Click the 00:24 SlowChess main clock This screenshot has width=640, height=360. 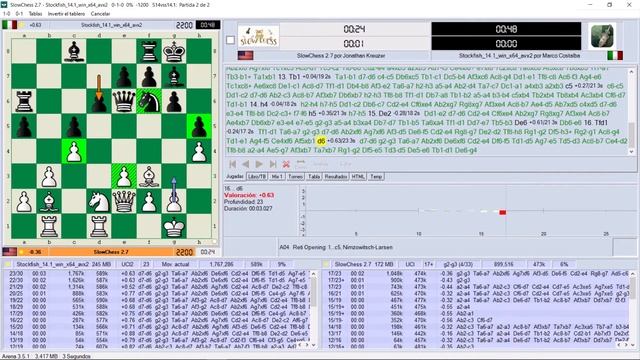coord(354,29)
